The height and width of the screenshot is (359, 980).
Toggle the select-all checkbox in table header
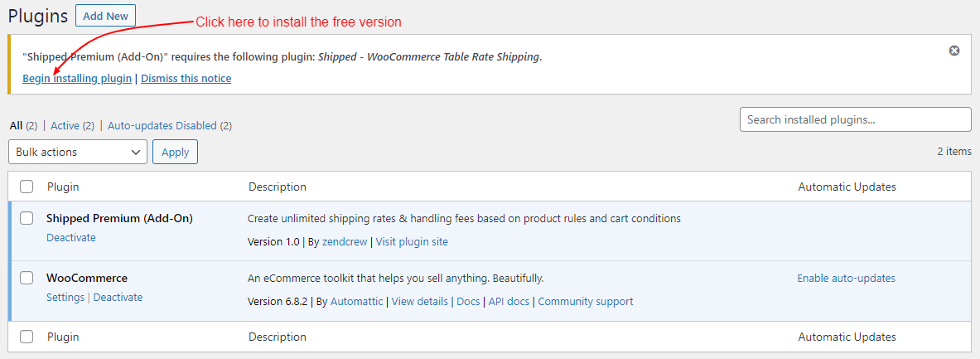(x=27, y=187)
